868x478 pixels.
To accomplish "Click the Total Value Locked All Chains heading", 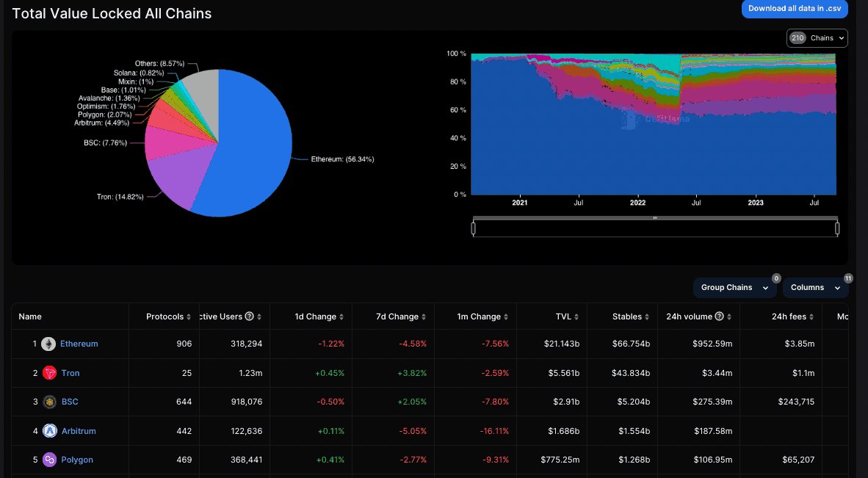I will pyautogui.click(x=112, y=13).
